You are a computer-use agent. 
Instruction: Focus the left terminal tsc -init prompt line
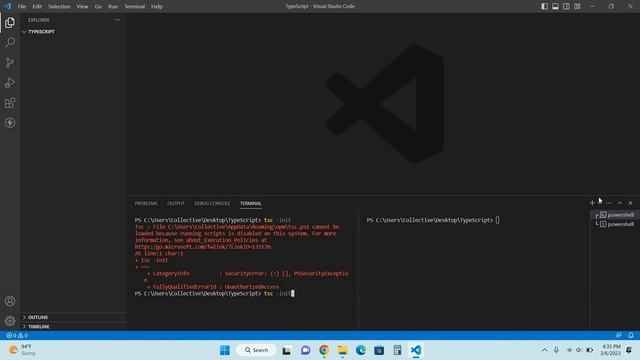pos(214,293)
